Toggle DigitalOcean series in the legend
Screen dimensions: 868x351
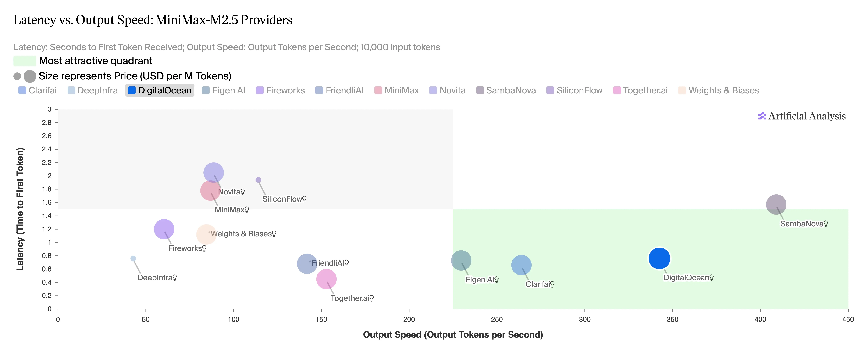[160, 90]
